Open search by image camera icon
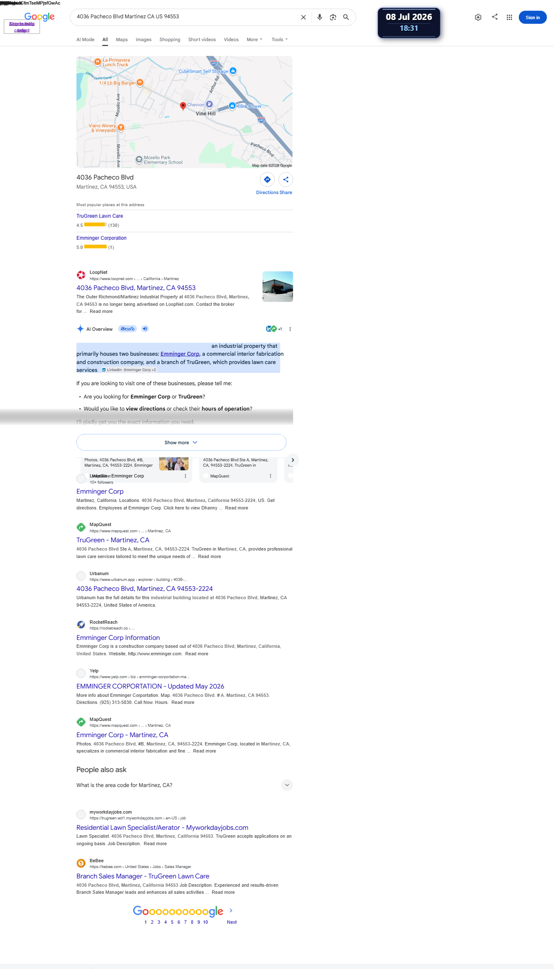560x969 pixels. click(x=333, y=17)
